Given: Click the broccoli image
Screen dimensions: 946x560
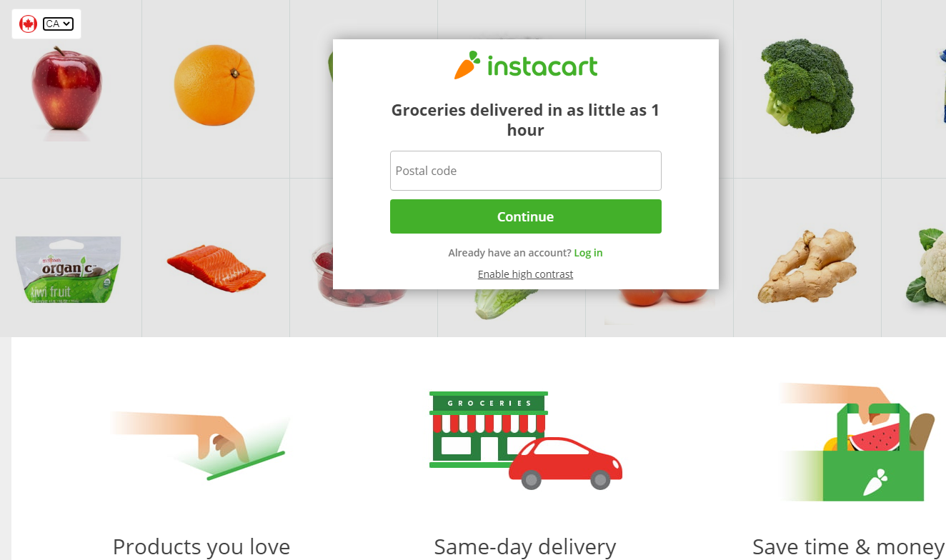Looking at the screenshot, I should coord(807,86).
